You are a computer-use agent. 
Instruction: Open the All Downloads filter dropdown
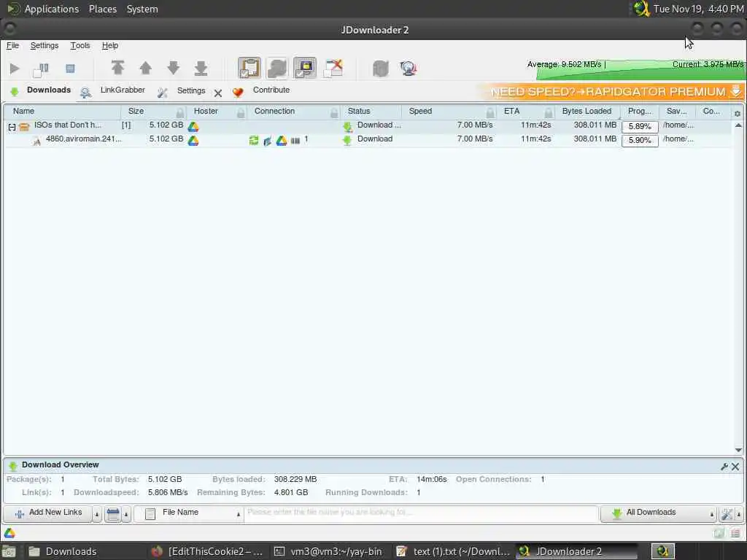(659, 513)
